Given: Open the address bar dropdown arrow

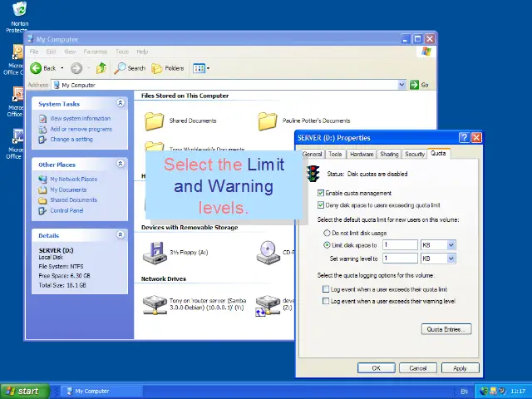Looking at the screenshot, I should [x=401, y=85].
